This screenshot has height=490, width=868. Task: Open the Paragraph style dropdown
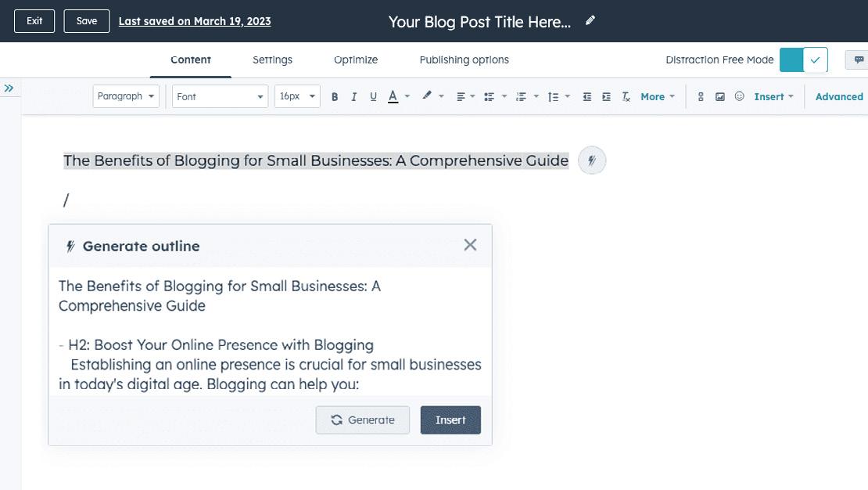pyautogui.click(x=126, y=96)
